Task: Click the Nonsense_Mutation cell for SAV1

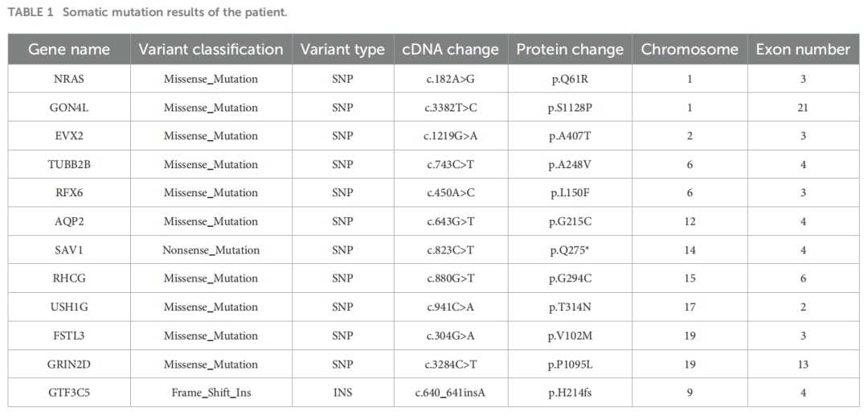Action: pos(211,250)
